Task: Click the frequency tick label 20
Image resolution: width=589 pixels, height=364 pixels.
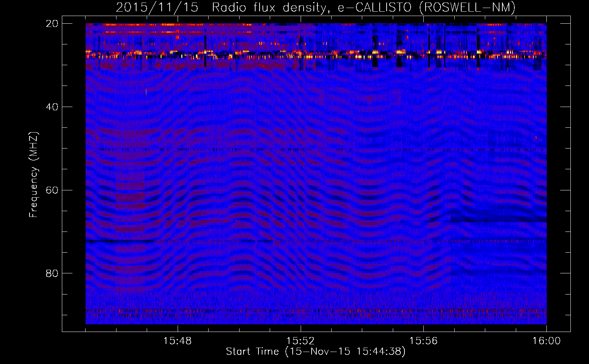Action: point(52,24)
